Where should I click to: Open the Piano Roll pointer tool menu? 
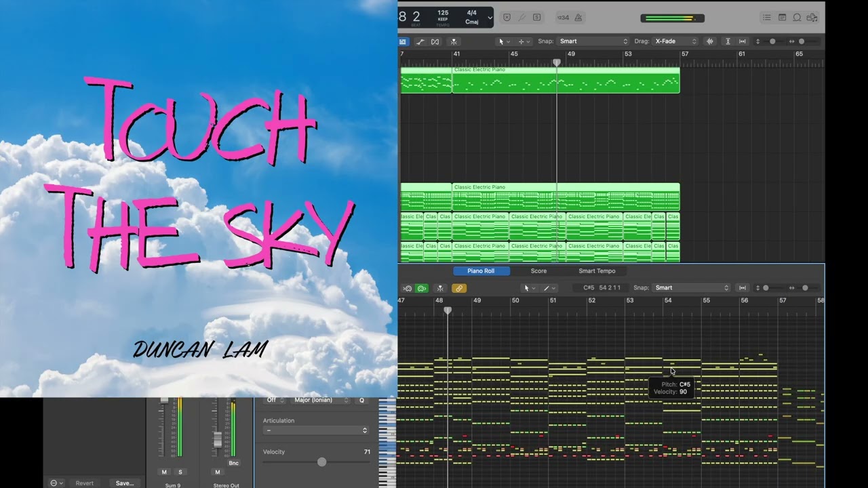click(529, 288)
